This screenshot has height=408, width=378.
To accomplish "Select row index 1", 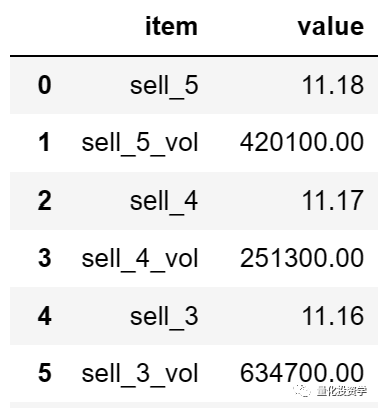I will tap(45, 143).
